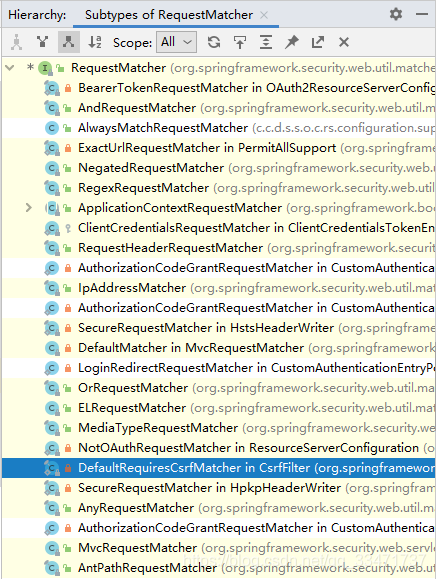Click the lock icon beside ExactUrlRequestMatcher
Screen dimensions: 436x579
[x=68, y=148]
